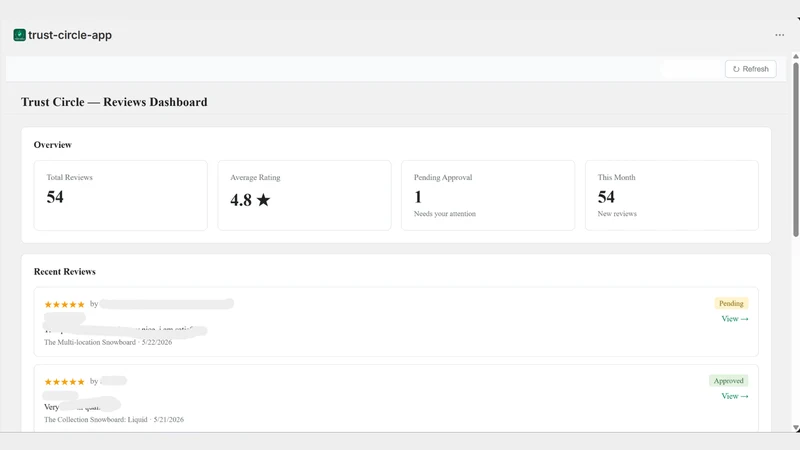800x450 pixels.
Task: Click the 'Recent Reviews' section heading
Action: 65,272
